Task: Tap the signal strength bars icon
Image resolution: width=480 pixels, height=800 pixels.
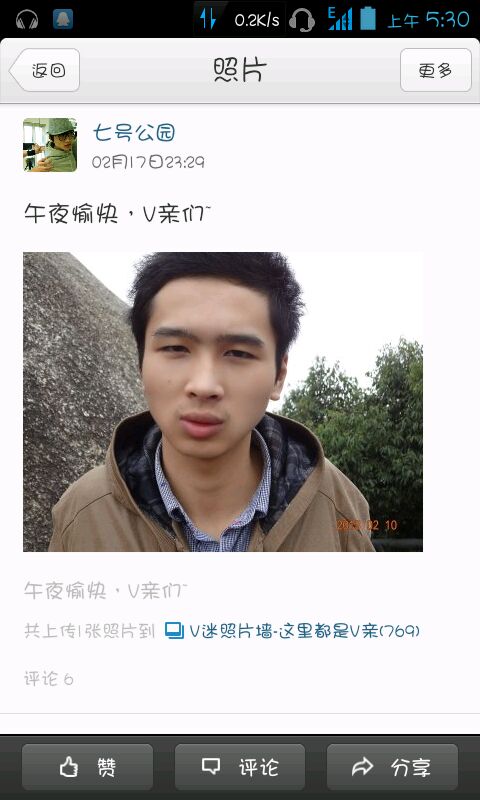Action: pos(340,19)
